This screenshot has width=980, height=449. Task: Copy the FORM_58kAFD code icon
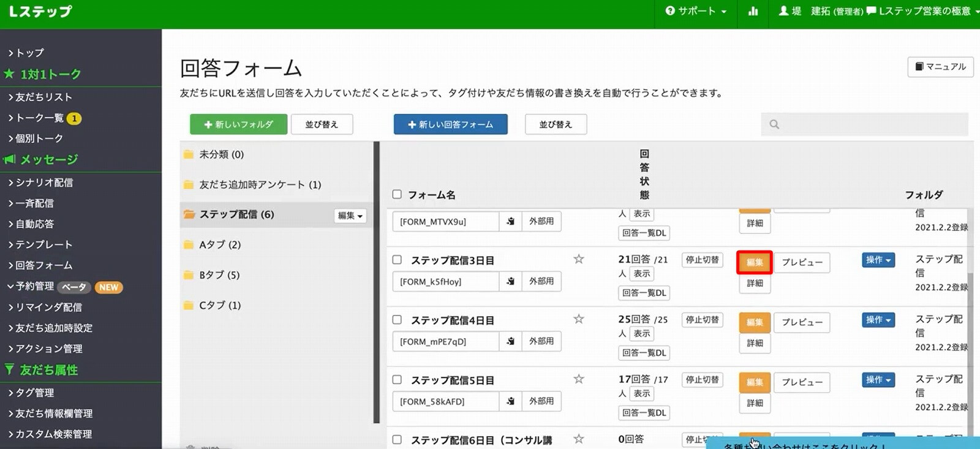[510, 401]
